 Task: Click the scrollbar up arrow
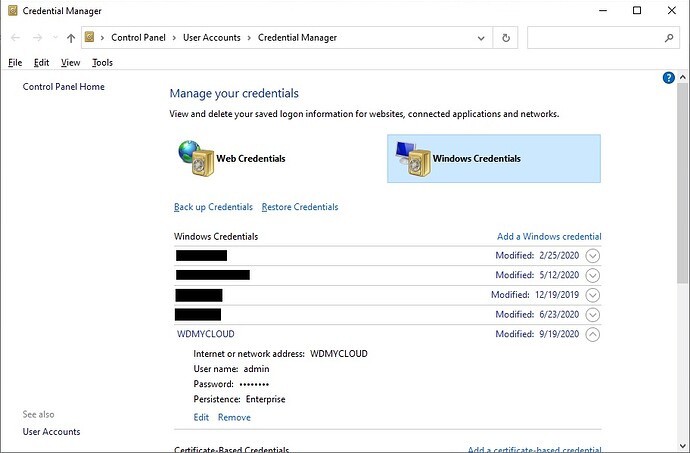(683, 77)
